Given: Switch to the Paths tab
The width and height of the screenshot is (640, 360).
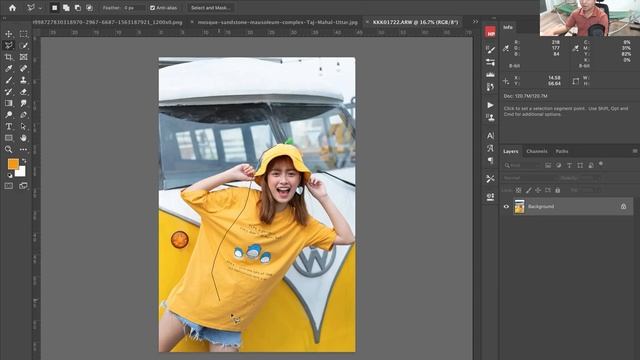Looking at the screenshot, I should (x=562, y=151).
